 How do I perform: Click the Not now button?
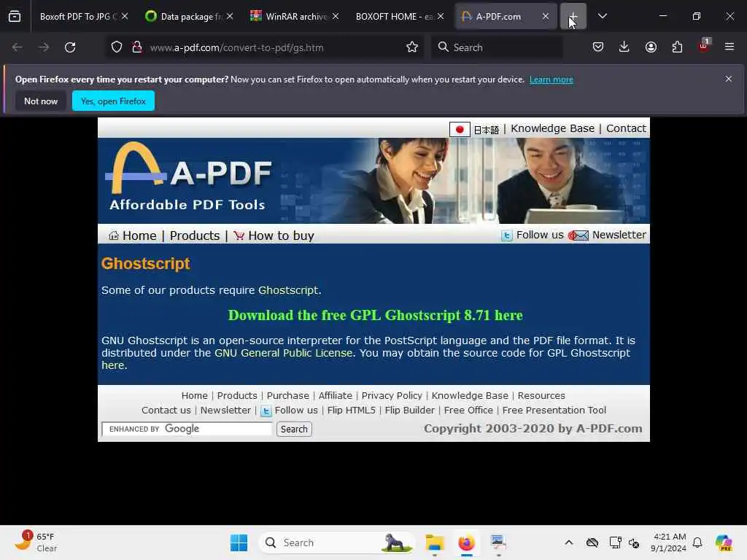[x=41, y=101]
